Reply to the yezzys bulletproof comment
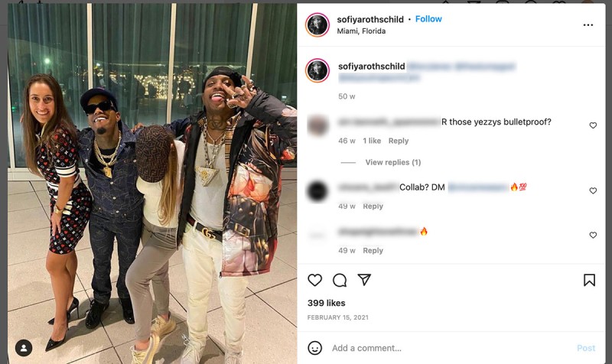Screen dimensions: 612x364 click(x=399, y=141)
